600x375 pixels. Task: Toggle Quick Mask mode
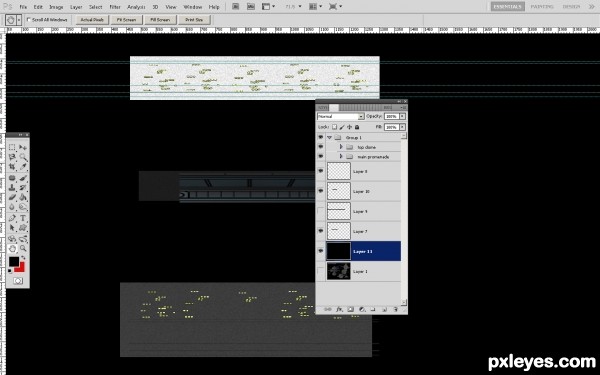click(18, 281)
